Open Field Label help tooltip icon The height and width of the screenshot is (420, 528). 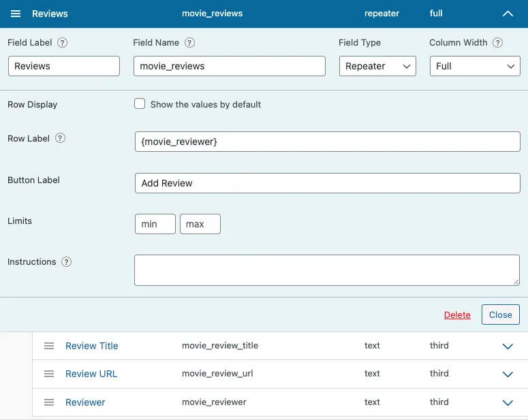click(62, 43)
